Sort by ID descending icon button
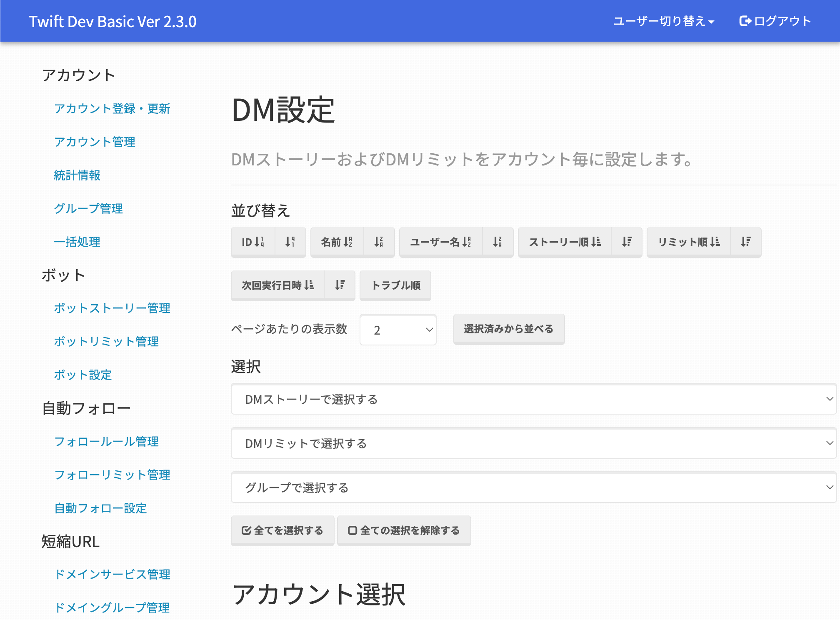840x620 pixels. point(290,242)
